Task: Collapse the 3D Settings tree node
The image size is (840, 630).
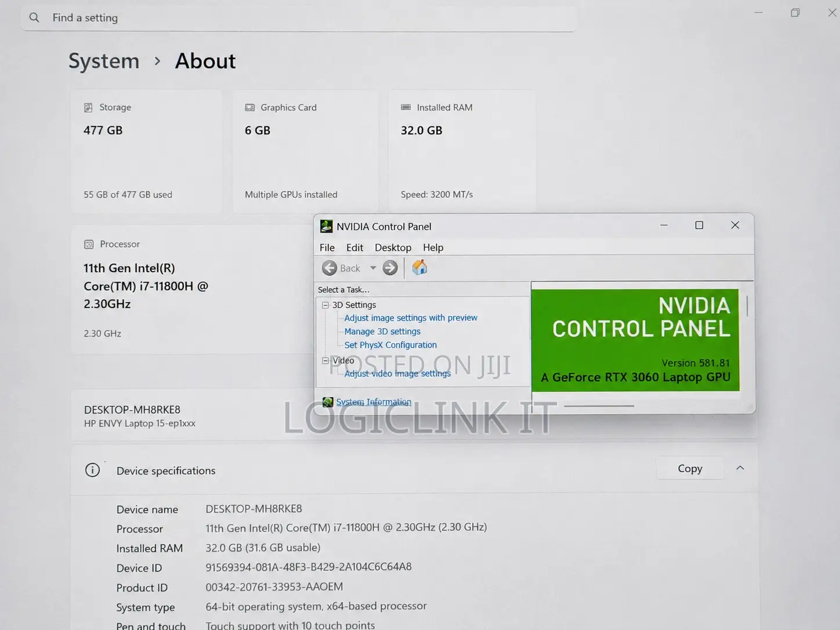Action: 325,305
